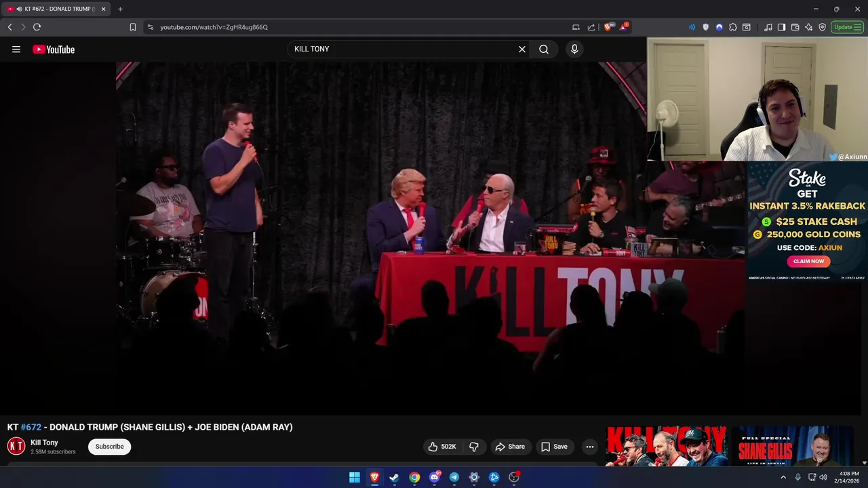Go back in browser history
This screenshot has width=868, height=488.
pos(9,27)
